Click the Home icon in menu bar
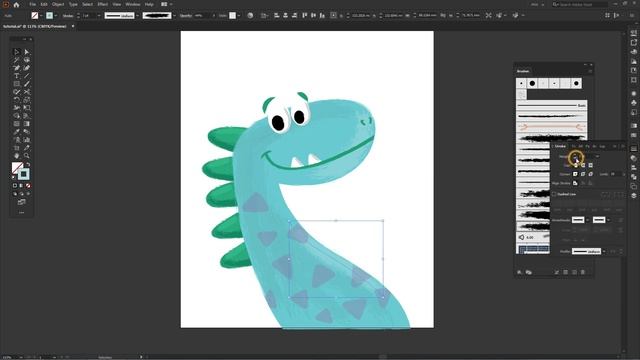 (16, 4)
